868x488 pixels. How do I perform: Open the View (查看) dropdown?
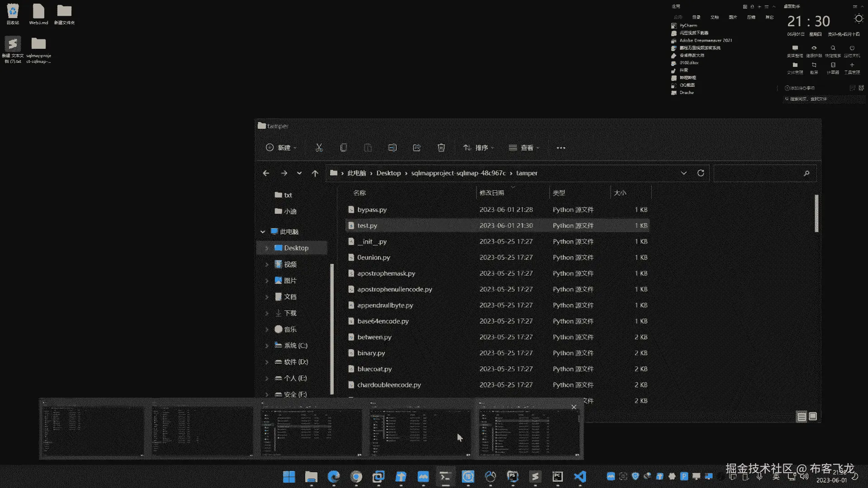[524, 148]
